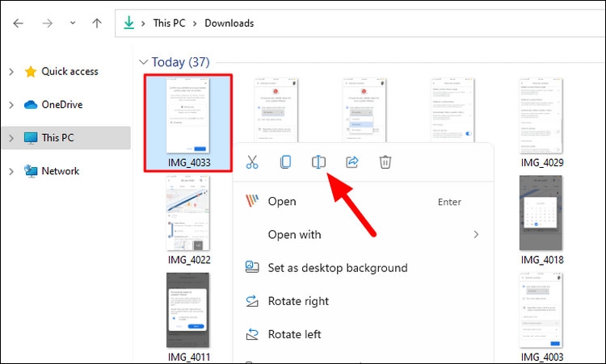Select the IMG_4033 thumbnail

(188, 115)
